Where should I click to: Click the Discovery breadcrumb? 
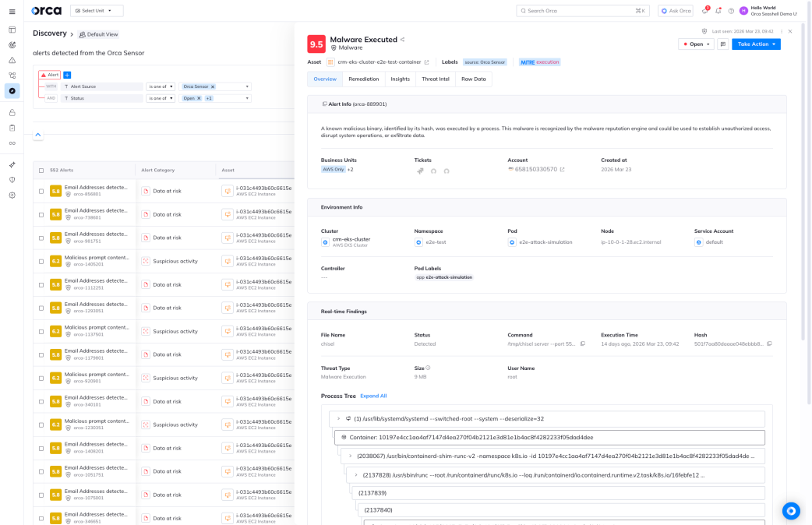pyautogui.click(x=50, y=33)
